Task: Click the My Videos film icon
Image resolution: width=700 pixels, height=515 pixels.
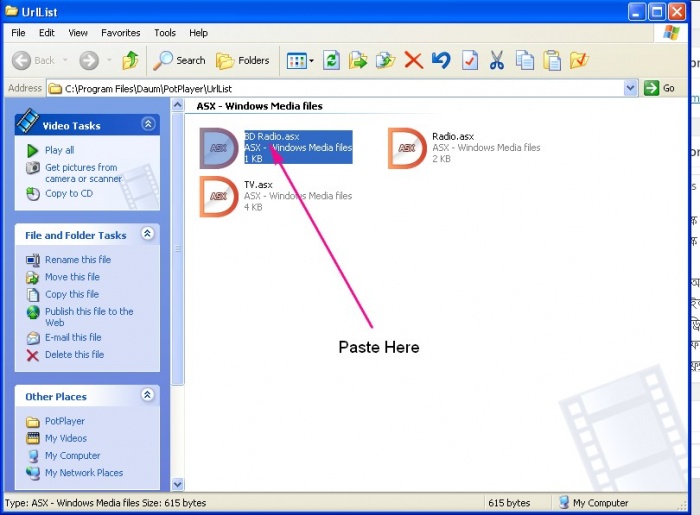Action: (33, 438)
